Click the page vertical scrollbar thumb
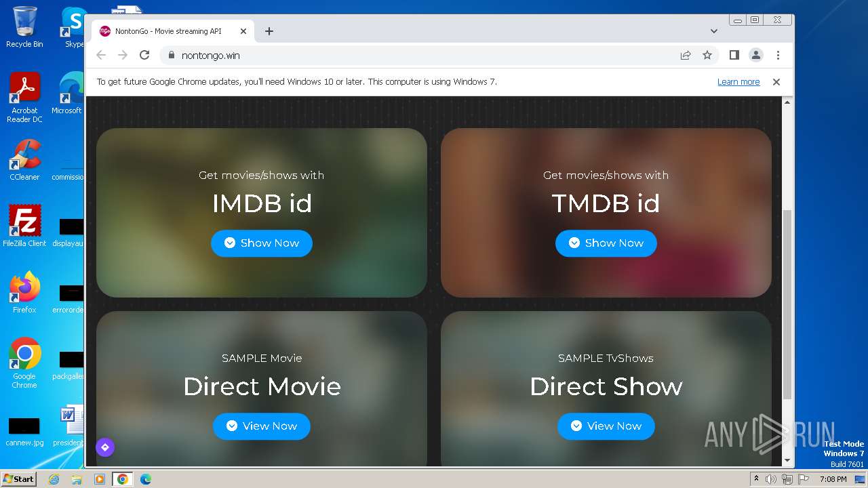Image resolution: width=868 pixels, height=488 pixels. point(787,304)
